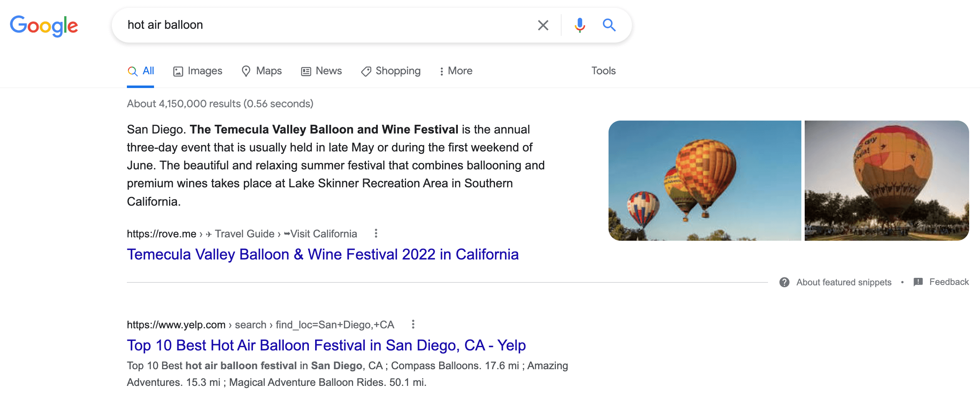This screenshot has height=408, width=980.
Task: Start voice search with the microphone
Action: (x=579, y=25)
